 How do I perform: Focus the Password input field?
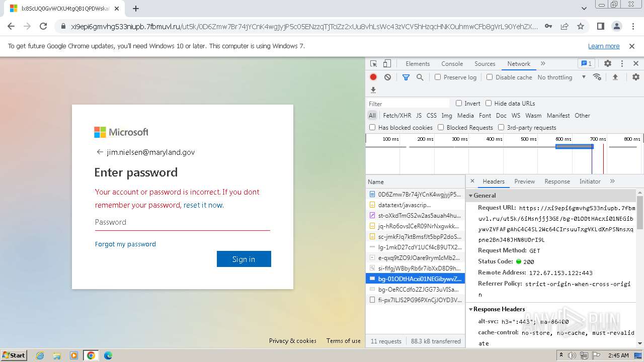pyautogui.click(x=183, y=222)
